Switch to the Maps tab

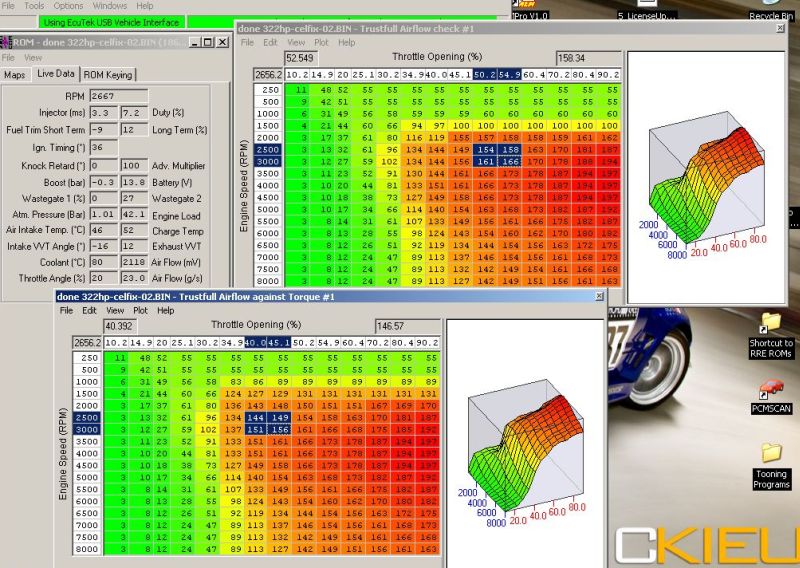(14, 75)
